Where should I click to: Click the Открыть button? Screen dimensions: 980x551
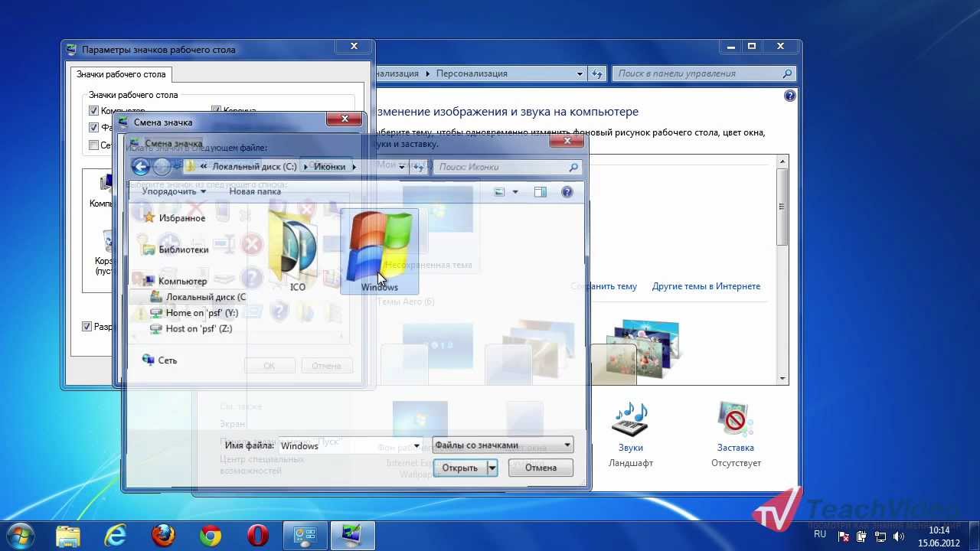click(x=460, y=468)
